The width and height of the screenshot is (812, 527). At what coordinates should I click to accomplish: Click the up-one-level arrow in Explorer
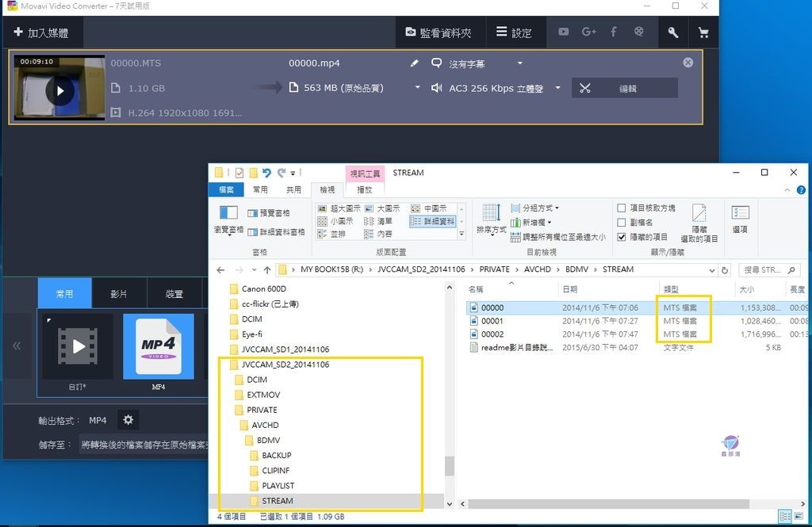267,269
